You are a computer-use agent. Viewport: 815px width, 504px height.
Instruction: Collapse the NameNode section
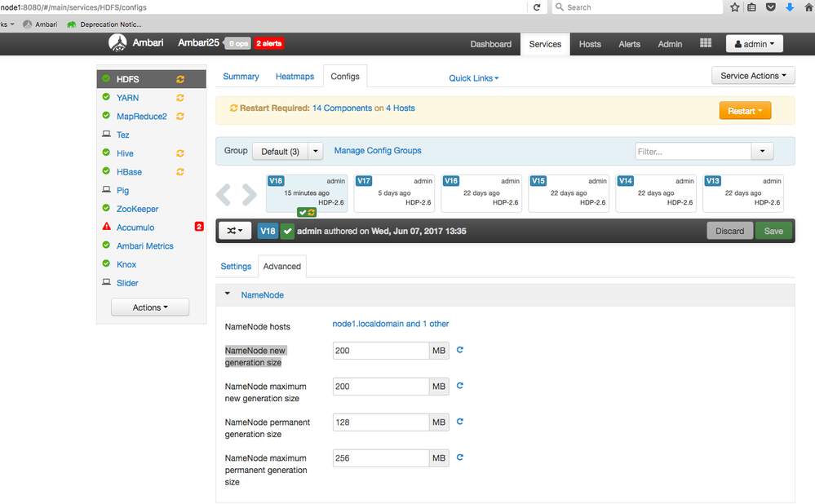pos(227,294)
